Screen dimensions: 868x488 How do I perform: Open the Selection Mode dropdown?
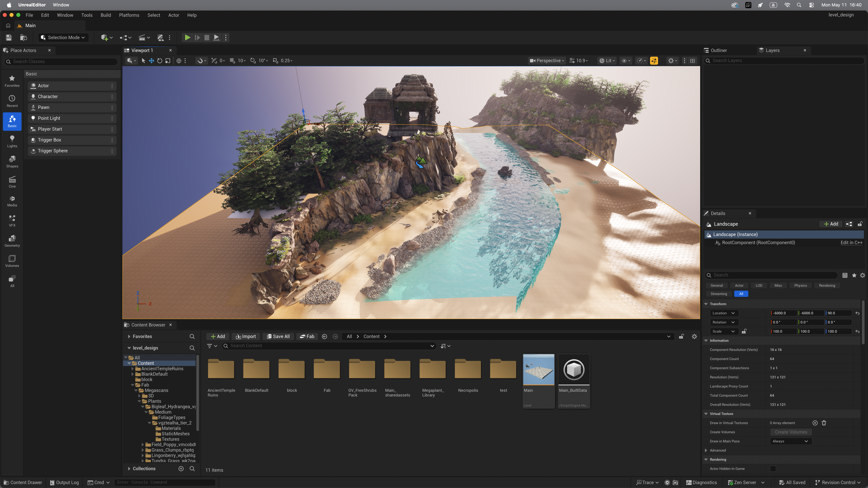[x=63, y=37]
